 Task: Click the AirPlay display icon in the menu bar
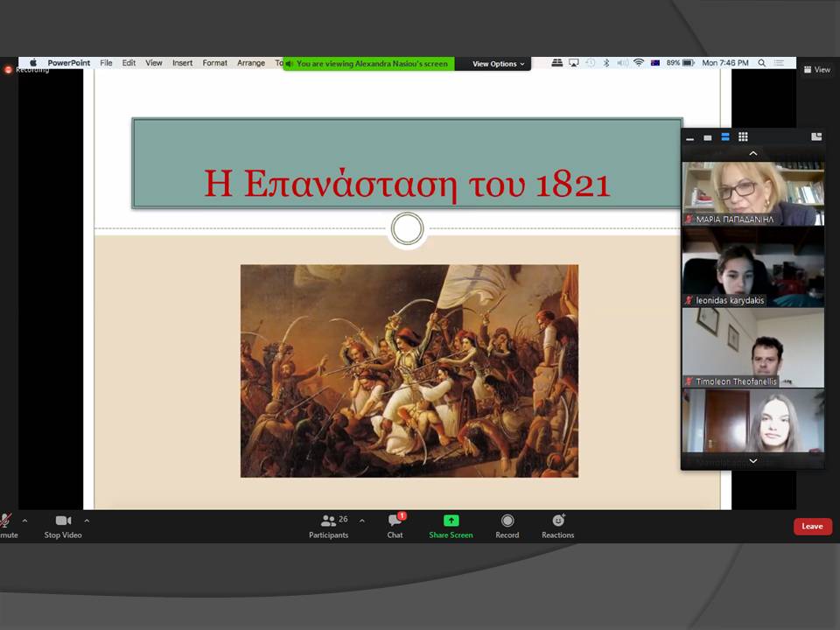574,63
